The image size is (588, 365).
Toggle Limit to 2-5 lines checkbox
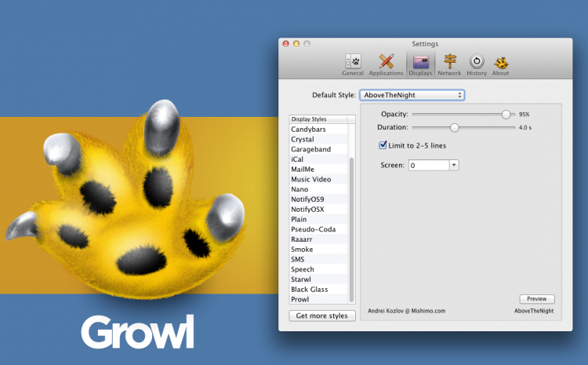(383, 145)
